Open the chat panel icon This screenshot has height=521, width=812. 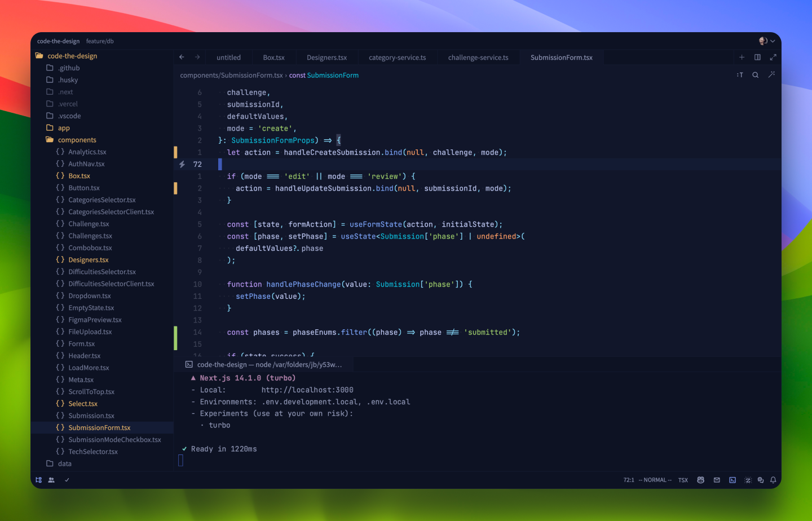(761, 480)
